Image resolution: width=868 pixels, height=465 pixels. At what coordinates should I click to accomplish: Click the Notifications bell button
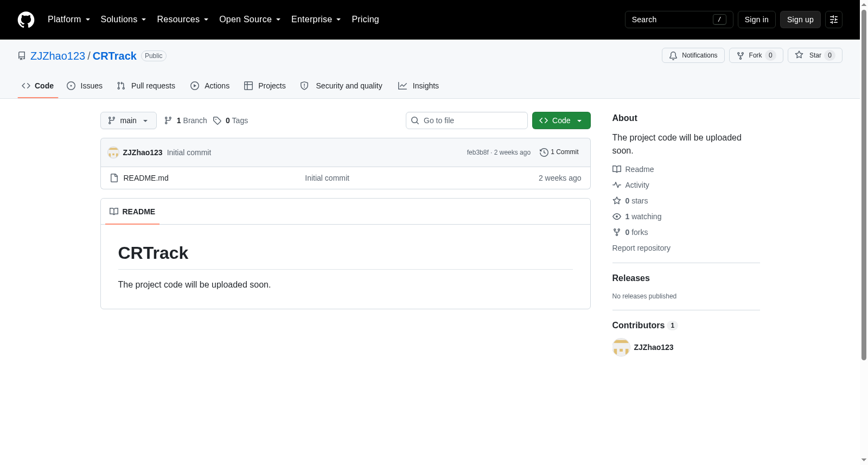point(693,55)
